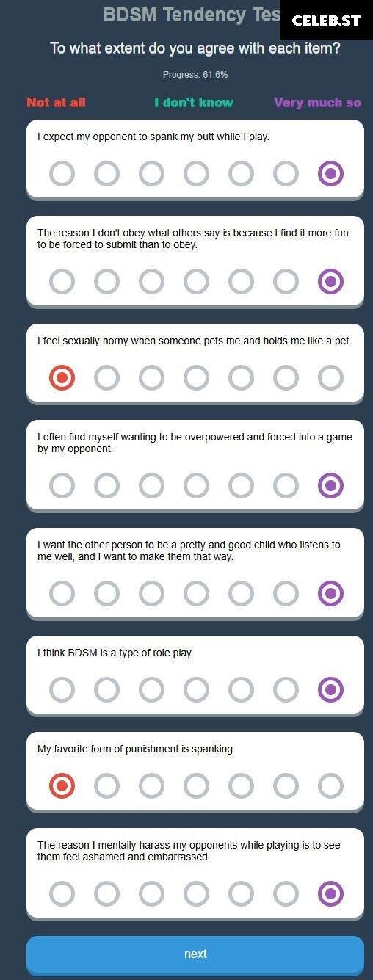Select 'Not at all' for spank my butt item

[x=62, y=174]
